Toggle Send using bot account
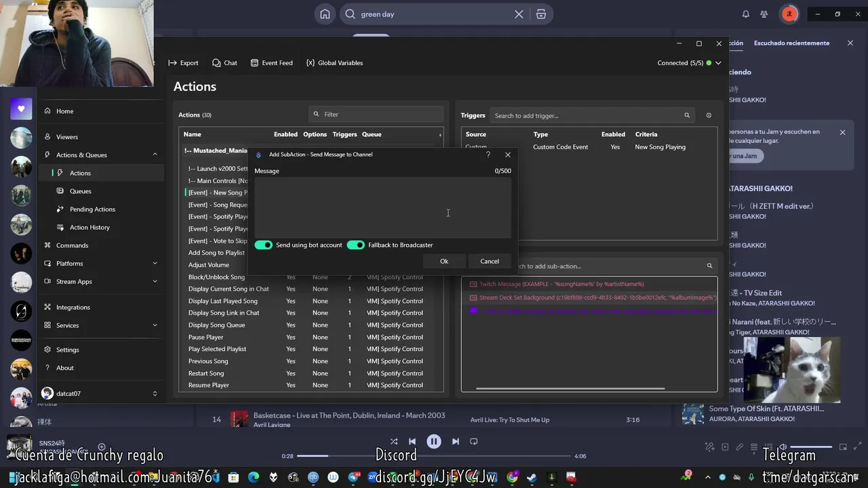This screenshot has width=868, height=488. click(x=264, y=245)
